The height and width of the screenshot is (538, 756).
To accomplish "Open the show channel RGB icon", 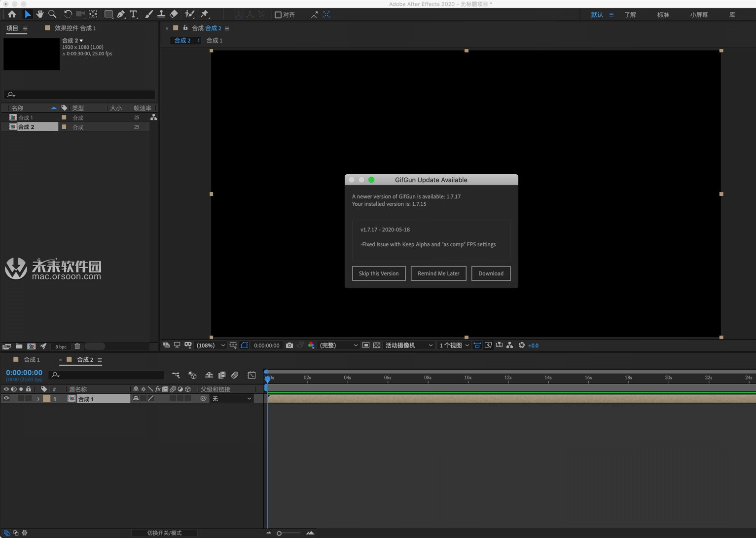I will (311, 346).
